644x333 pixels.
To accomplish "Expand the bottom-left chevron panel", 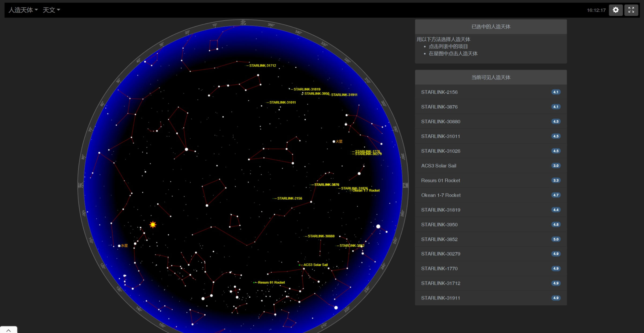I will 9,330.
